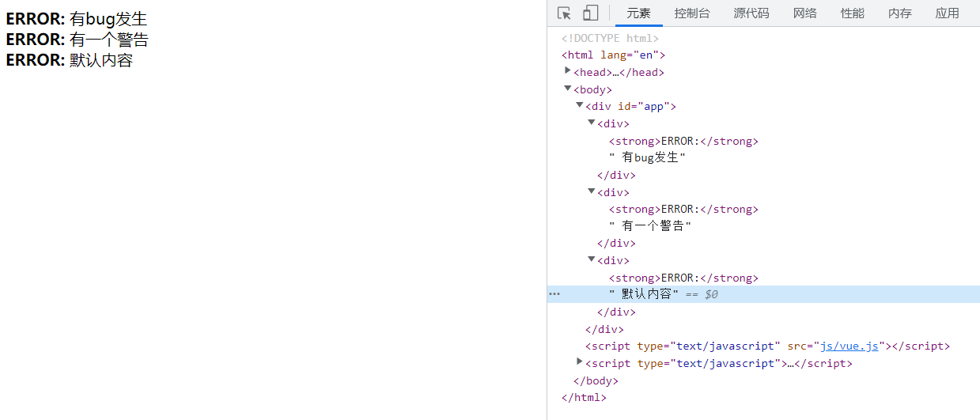Activate the inspect element picker icon
The image size is (980, 420).
pyautogui.click(x=564, y=13)
